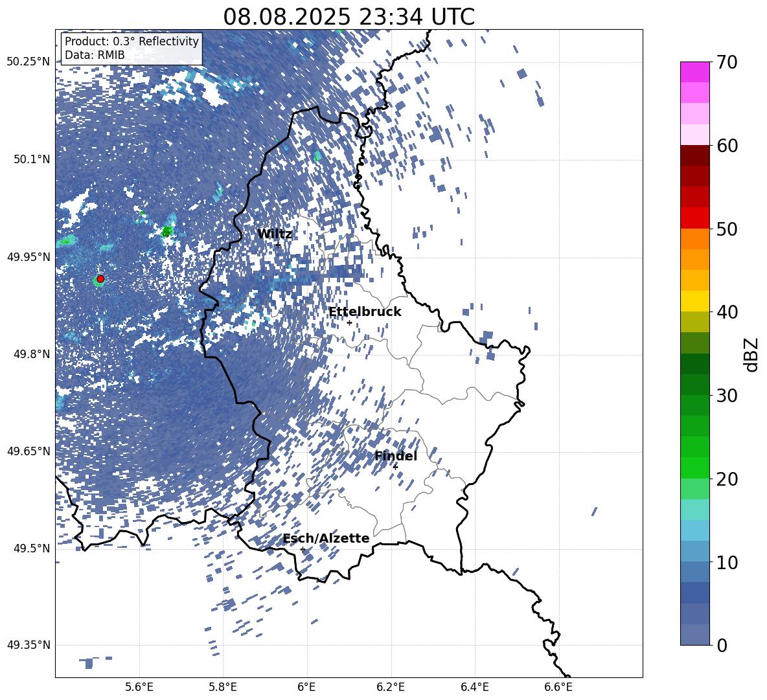The height and width of the screenshot is (700, 767).
Task: Click the dBZ colorbar axis label
Action: tap(752, 354)
